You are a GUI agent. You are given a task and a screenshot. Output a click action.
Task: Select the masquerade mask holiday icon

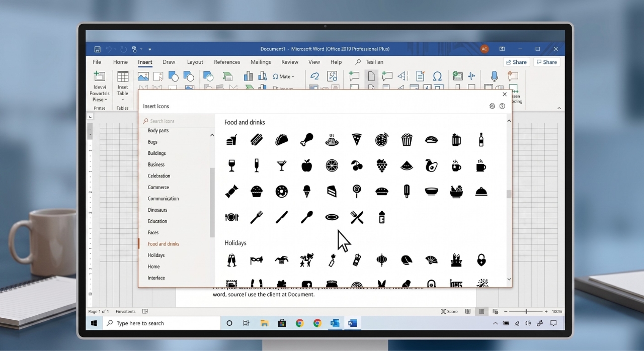coord(257,260)
